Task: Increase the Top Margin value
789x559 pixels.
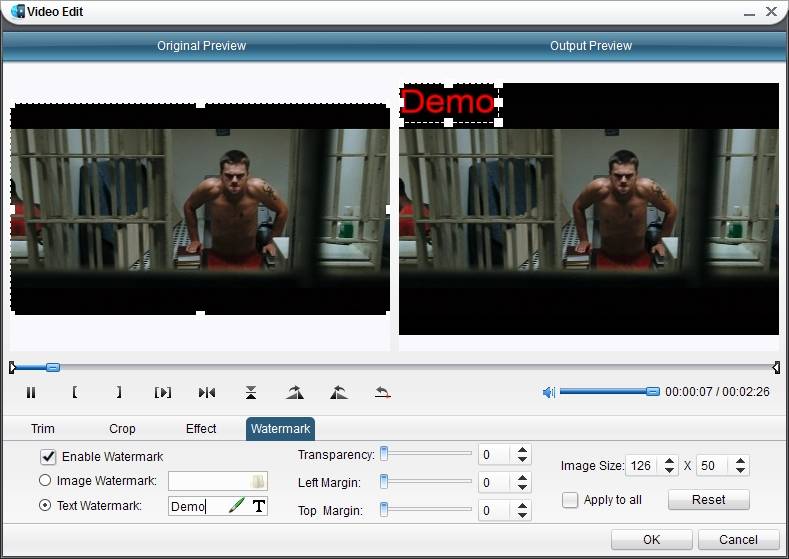Action: [522, 506]
